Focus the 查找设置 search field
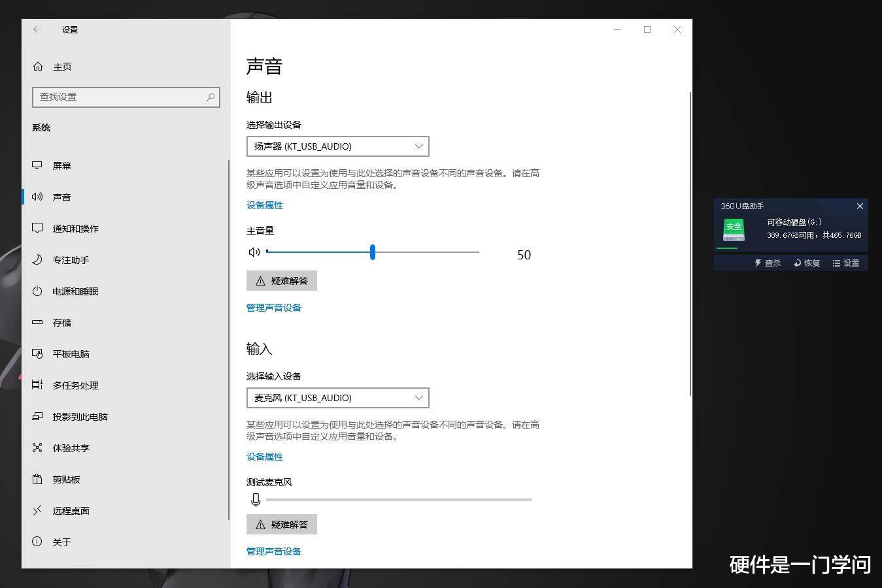 click(x=126, y=97)
